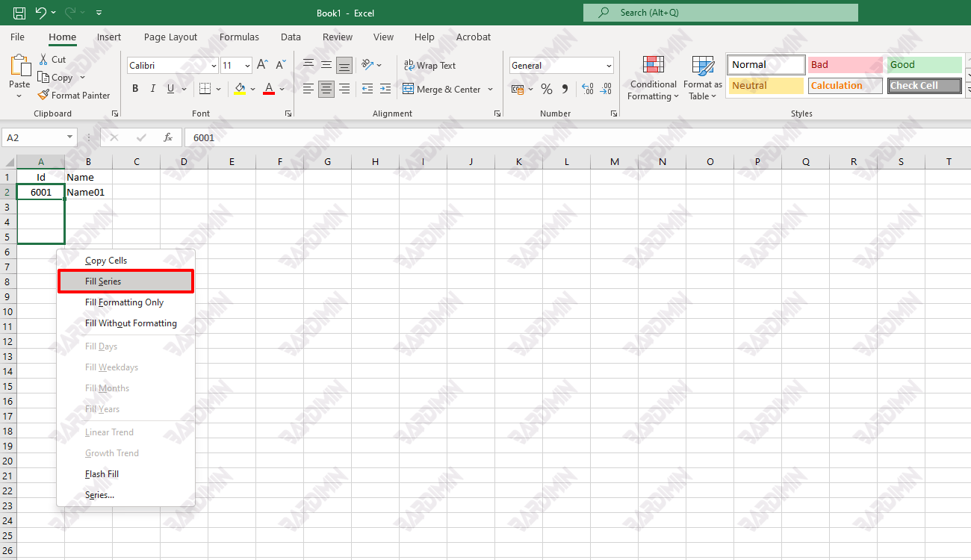Click the Increase Font Size icon
Screen dimensions: 971x560
pos(262,66)
